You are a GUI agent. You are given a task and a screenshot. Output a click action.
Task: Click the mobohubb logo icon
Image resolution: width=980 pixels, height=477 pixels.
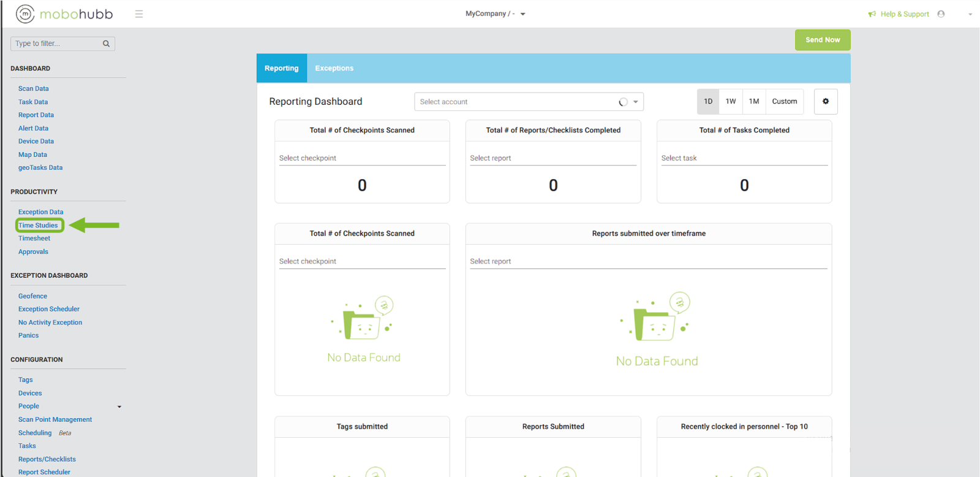(x=25, y=13)
